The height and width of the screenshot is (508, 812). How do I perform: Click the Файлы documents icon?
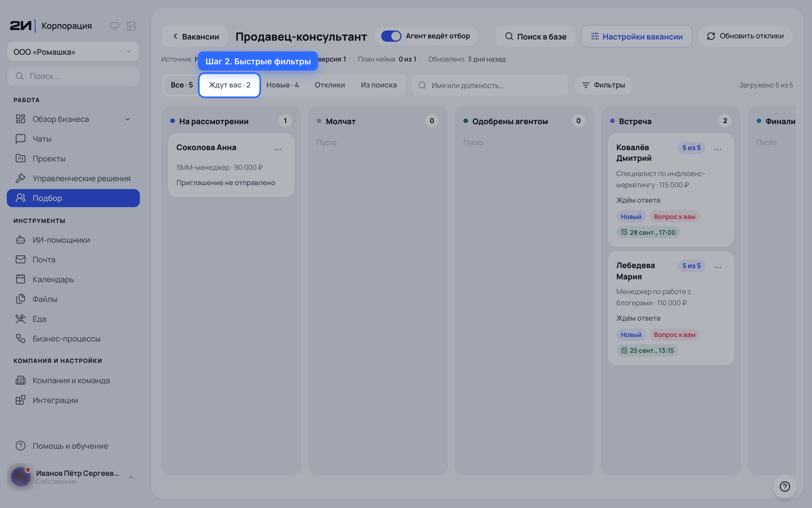(x=21, y=299)
